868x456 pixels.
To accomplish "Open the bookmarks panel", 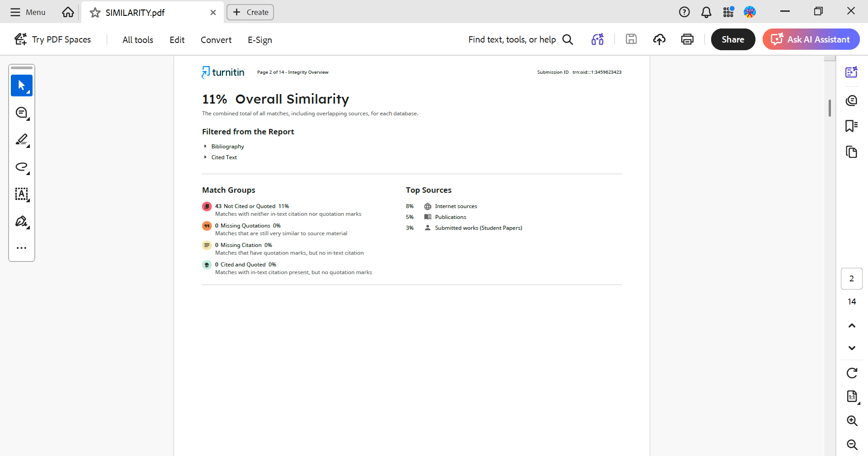I will click(851, 126).
